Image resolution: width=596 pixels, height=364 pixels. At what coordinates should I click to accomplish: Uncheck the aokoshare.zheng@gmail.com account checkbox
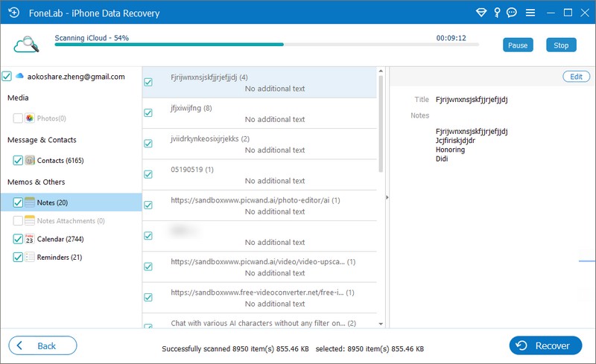point(7,77)
